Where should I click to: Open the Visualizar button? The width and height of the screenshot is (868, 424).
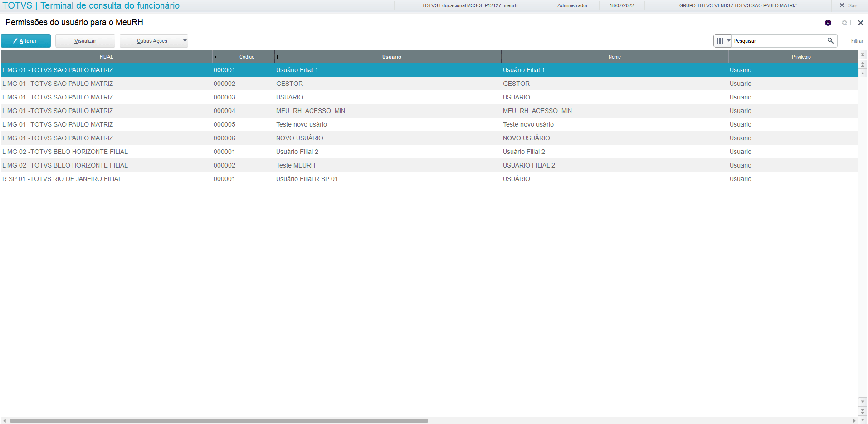point(85,41)
